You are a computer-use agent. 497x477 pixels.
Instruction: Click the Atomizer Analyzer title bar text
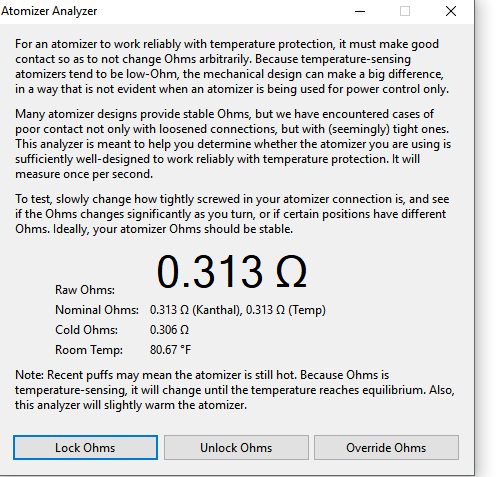click(x=49, y=11)
